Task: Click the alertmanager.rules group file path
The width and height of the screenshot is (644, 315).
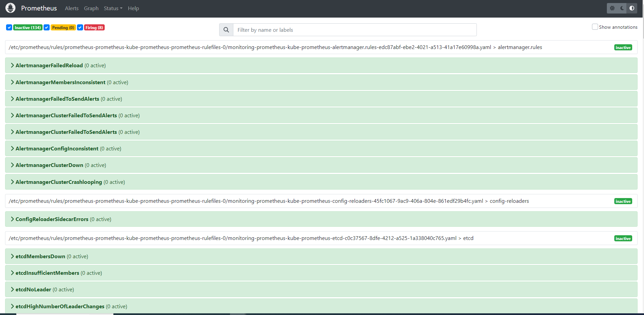Action: click(x=275, y=47)
